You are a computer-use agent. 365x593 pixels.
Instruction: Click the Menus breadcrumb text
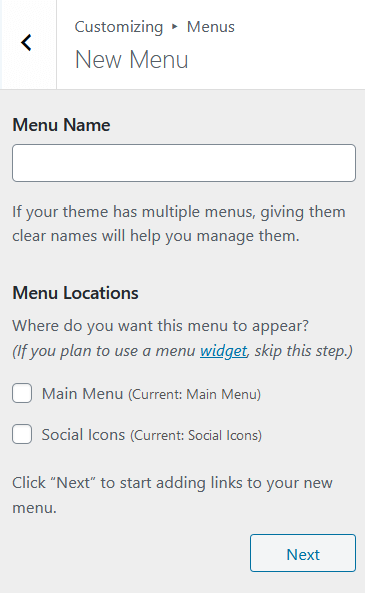(211, 27)
